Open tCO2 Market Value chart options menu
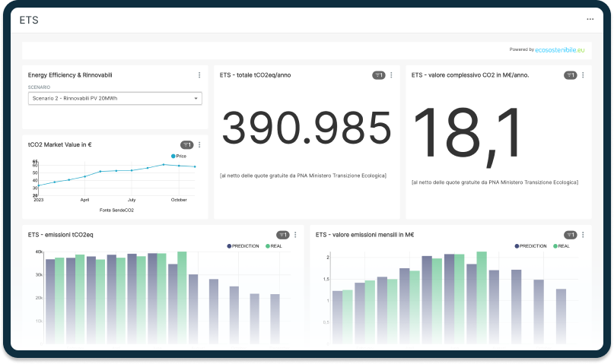Image resolution: width=614 pixels, height=364 pixels. coord(199,144)
